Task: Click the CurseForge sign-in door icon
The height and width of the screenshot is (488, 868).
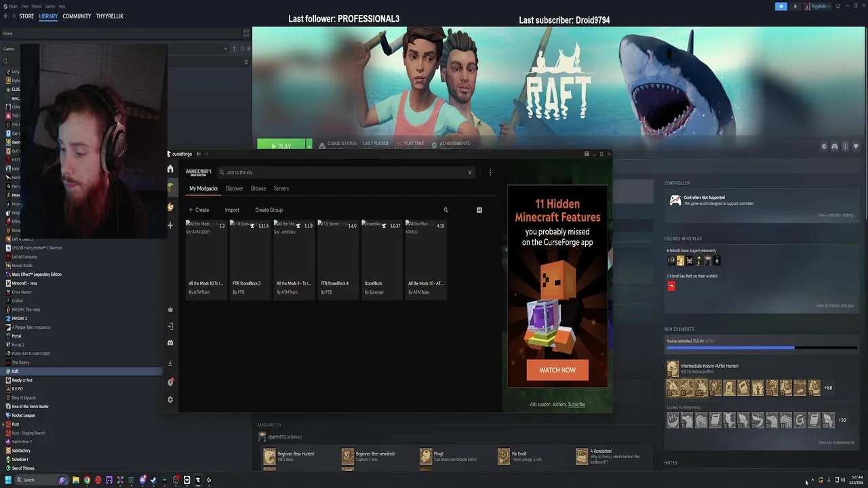Action: coord(170,326)
